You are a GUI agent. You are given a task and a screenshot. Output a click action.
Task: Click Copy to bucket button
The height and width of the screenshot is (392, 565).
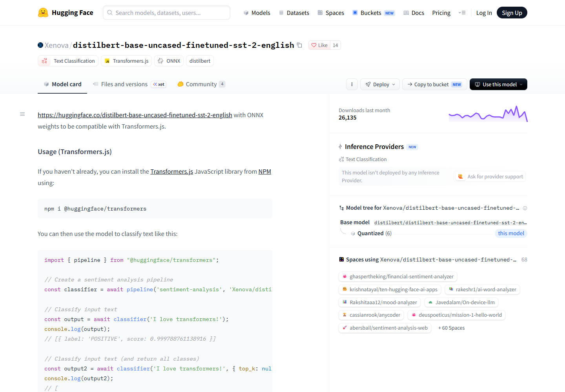click(435, 84)
